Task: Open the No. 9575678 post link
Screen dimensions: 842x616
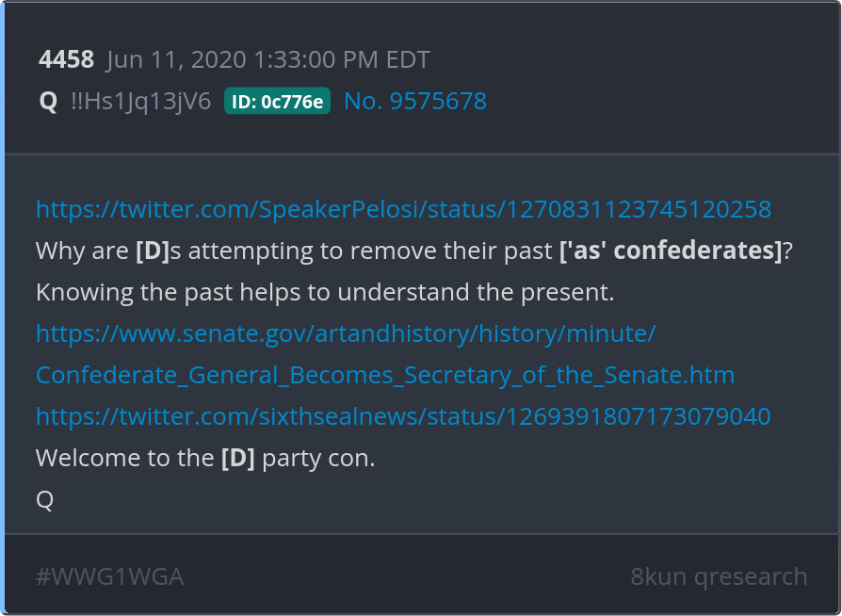Action: click(415, 102)
